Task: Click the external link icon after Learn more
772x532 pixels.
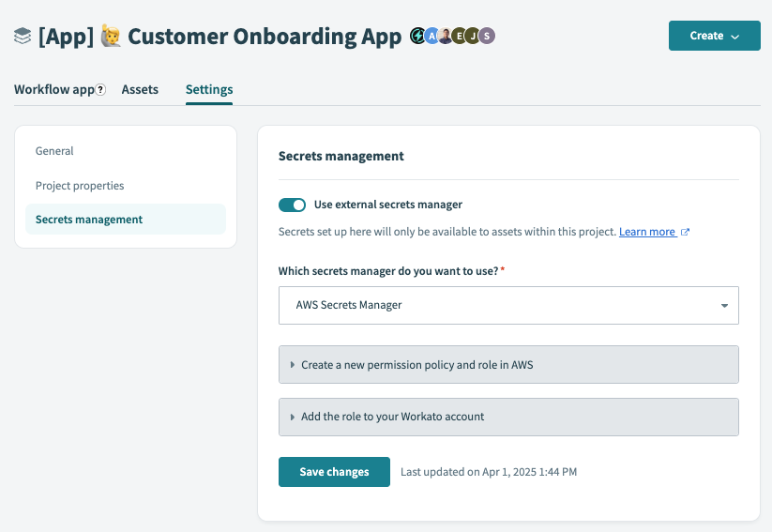Action: (x=685, y=232)
